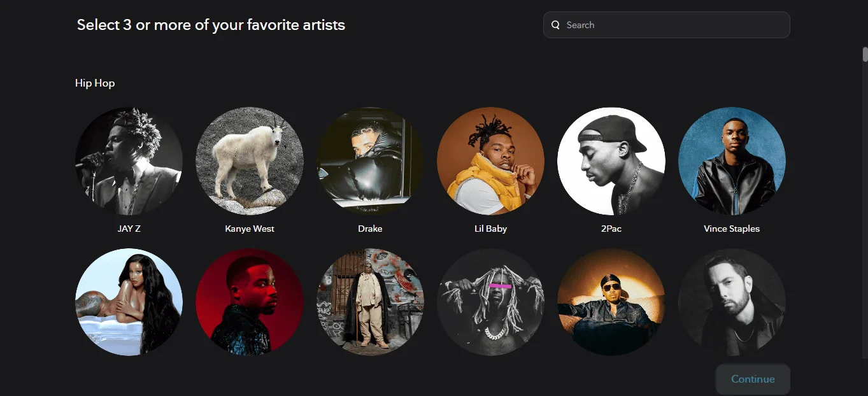Click the JAY Z name label
868x396 pixels.
point(129,229)
